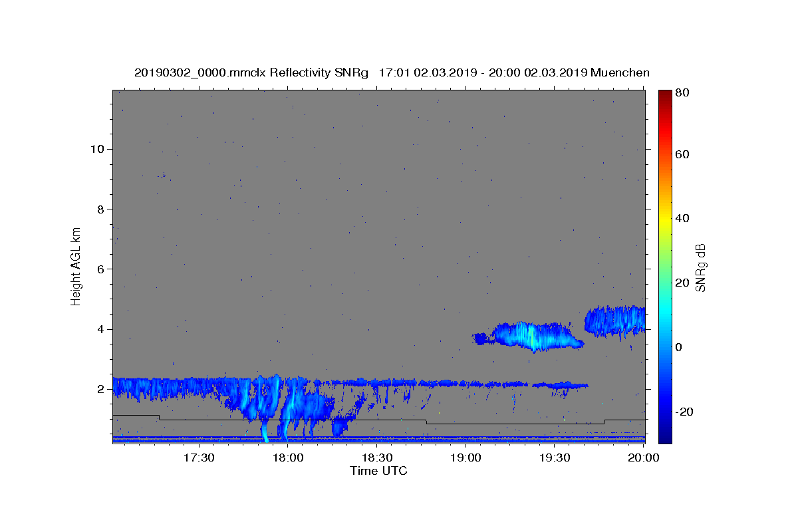Screen dimensions: 798x532
Task: Click the colorbar value -20
Action: 686,412
